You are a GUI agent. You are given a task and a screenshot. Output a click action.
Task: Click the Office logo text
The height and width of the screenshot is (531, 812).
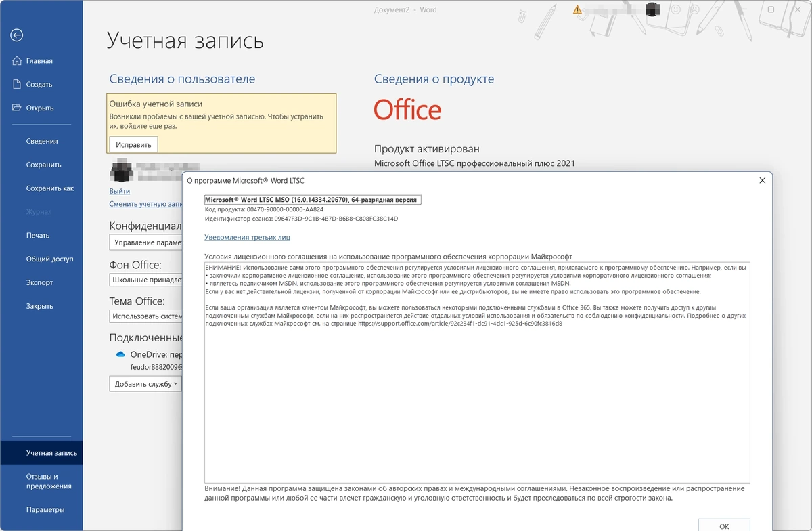407,110
